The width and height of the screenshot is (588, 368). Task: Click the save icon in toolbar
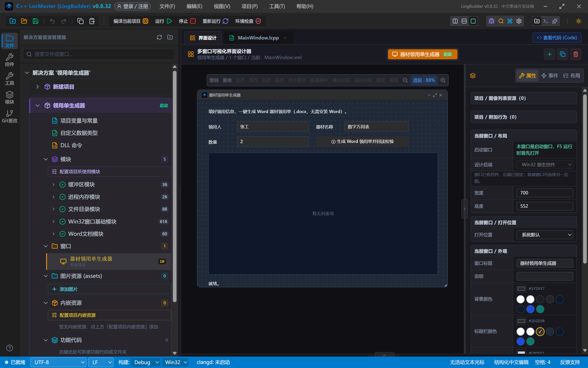click(x=36, y=21)
